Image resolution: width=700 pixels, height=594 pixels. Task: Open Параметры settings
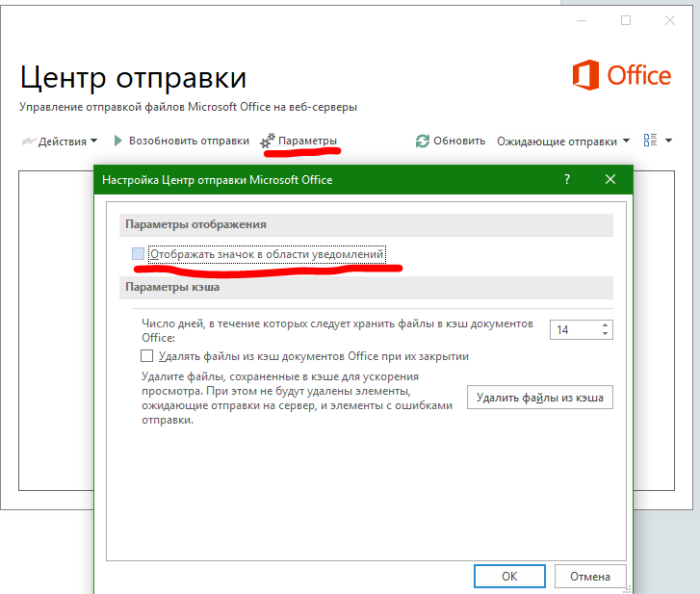tap(307, 141)
